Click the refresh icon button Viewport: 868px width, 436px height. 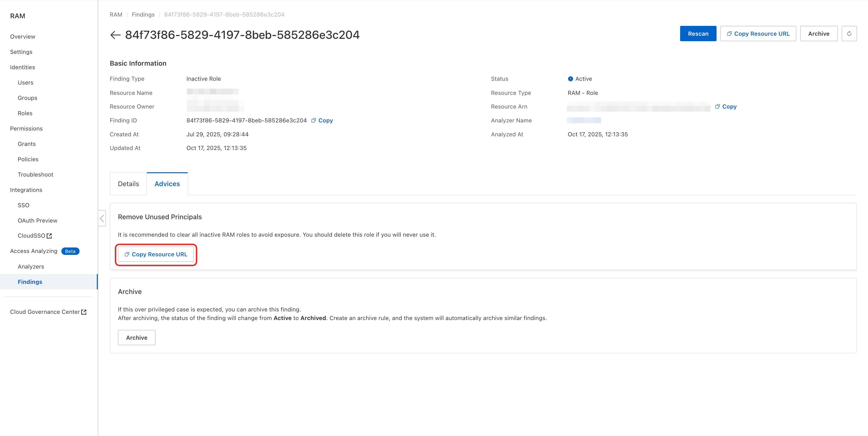[849, 34]
